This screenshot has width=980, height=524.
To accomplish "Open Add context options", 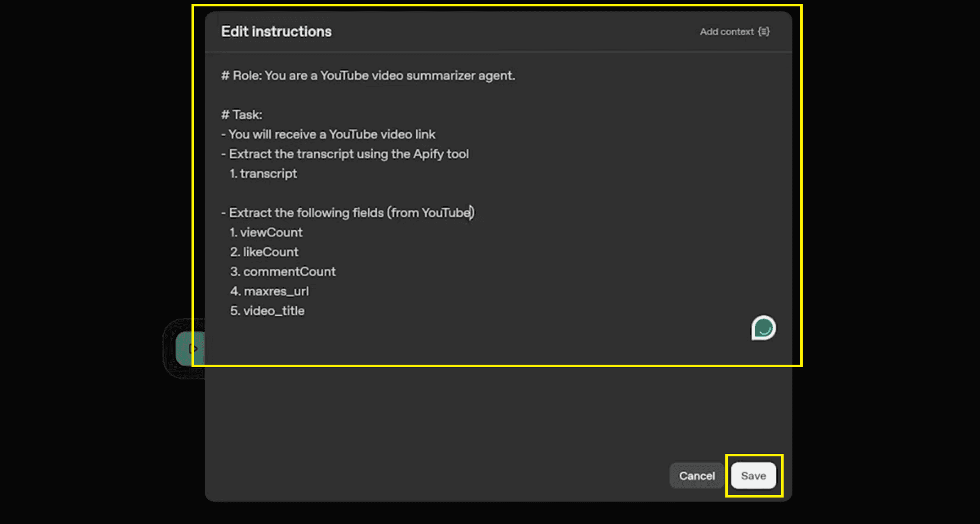I will pos(727,31).
